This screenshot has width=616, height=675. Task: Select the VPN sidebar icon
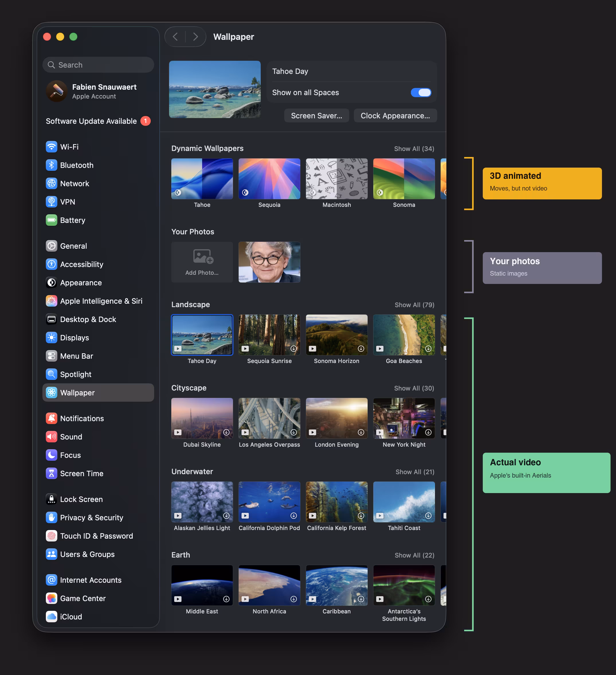pos(51,202)
